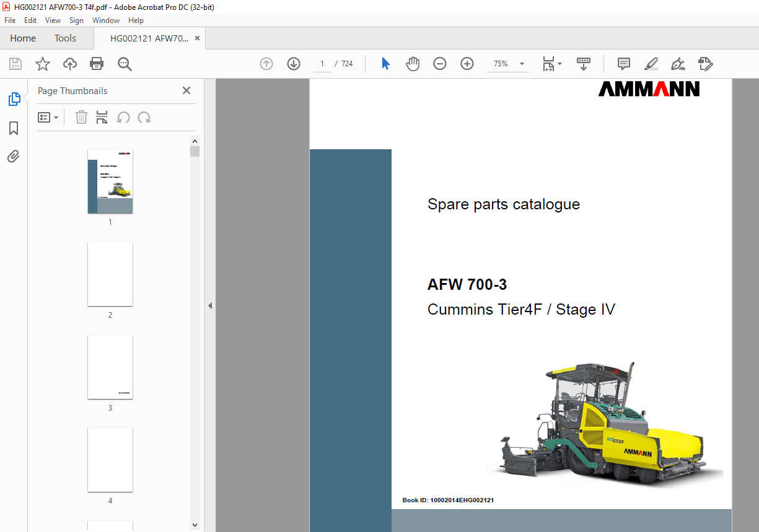Zoom out with the minus icon

pyautogui.click(x=440, y=64)
